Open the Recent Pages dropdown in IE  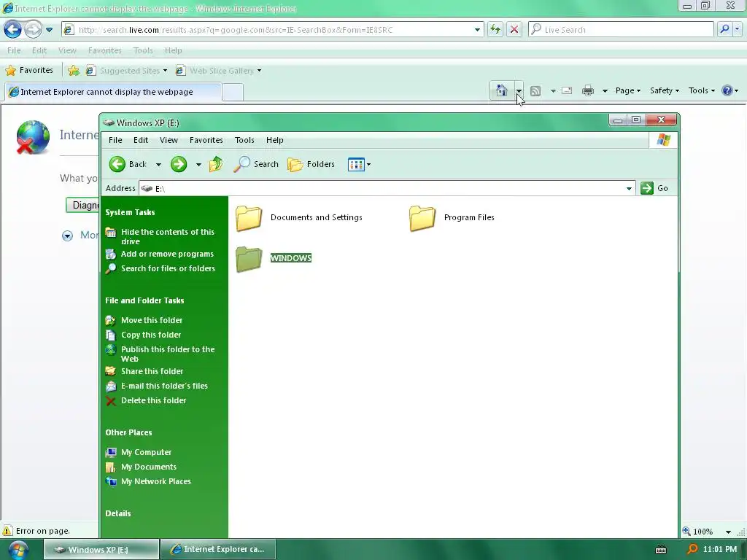[x=49, y=29]
